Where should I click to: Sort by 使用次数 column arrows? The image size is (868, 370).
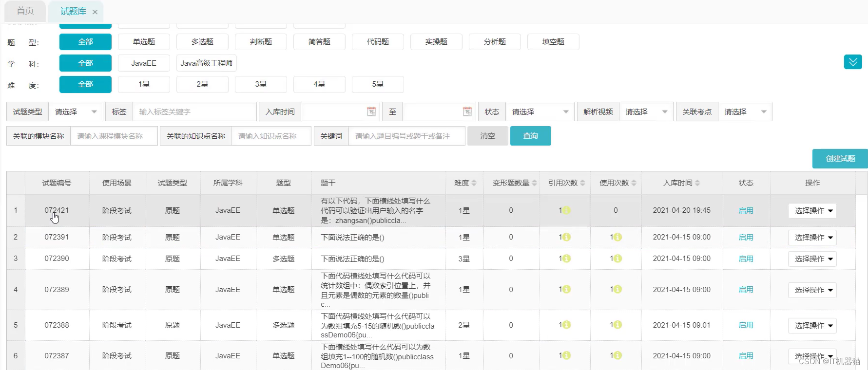pos(634,183)
